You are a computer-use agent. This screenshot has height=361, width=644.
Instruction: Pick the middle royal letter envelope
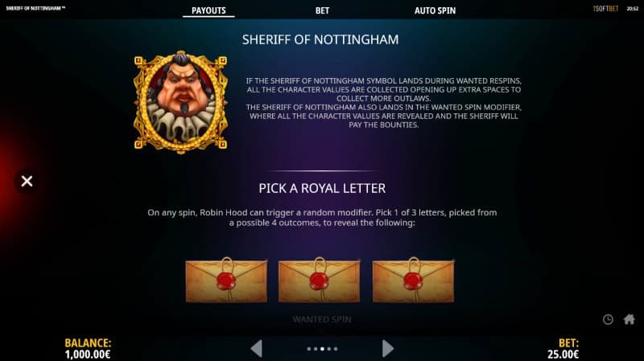pyautogui.click(x=319, y=281)
